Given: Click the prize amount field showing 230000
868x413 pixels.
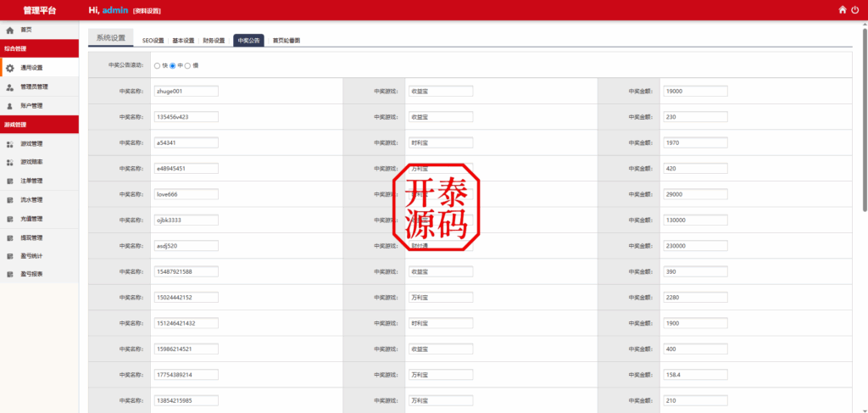Looking at the screenshot, I should coord(695,246).
